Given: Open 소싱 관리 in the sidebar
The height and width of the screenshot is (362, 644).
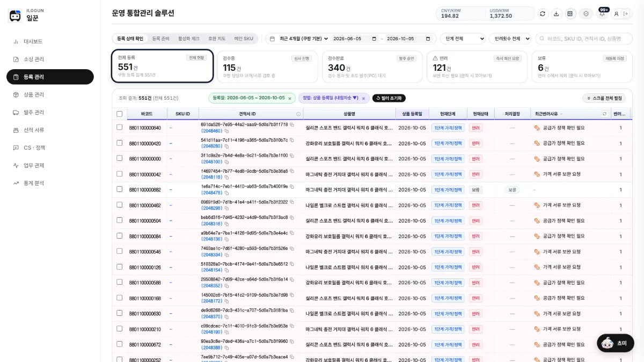Looking at the screenshot, I should [50, 59].
